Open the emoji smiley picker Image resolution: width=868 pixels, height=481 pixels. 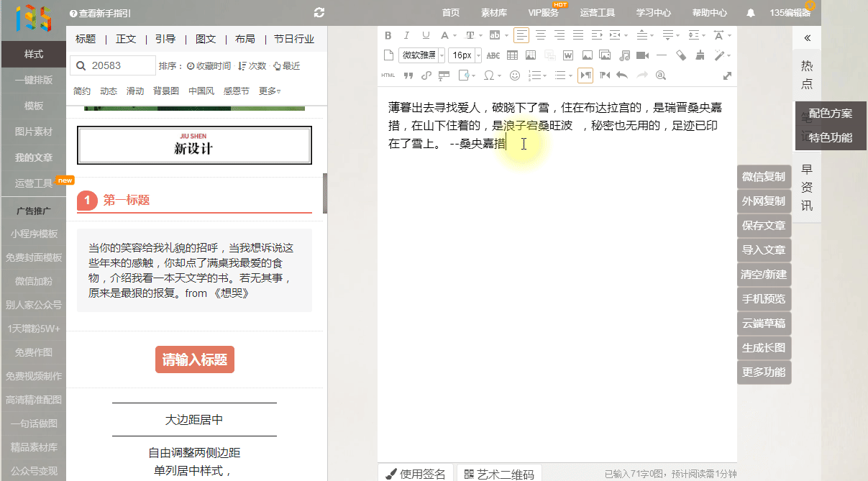pos(514,75)
